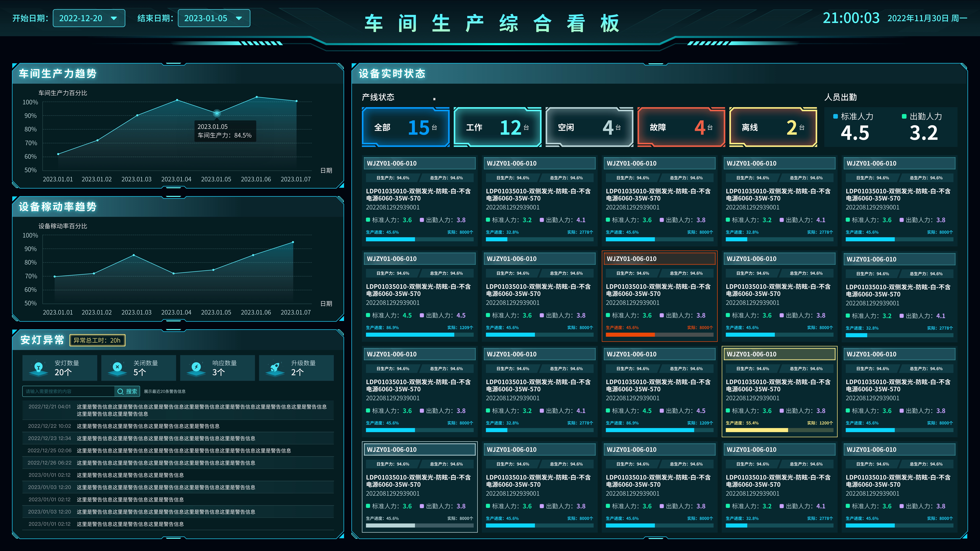This screenshot has width=980, height=551.
Task: Click the magnifier icon in search button
Action: pyautogui.click(x=120, y=391)
